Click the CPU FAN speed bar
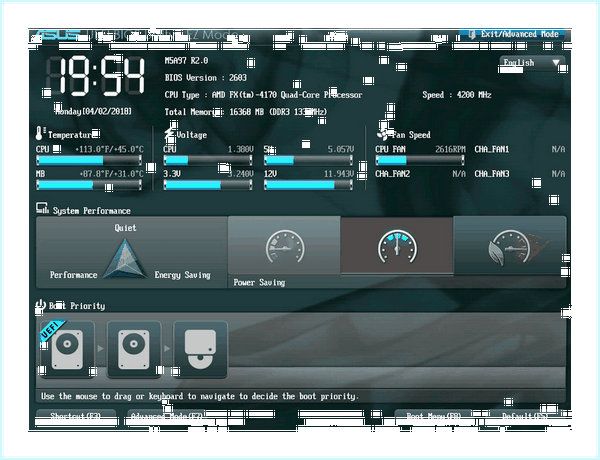This screenshot has width=600, height=460. [x=420, y=160]
